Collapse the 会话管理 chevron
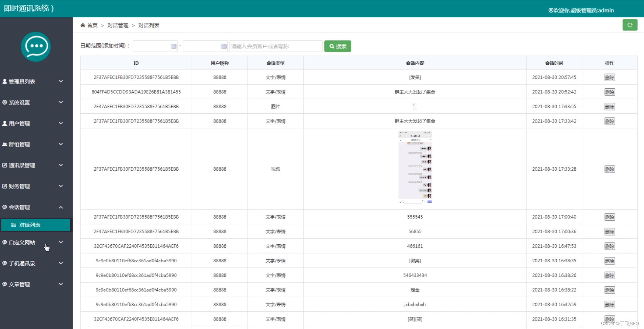644x329 pixels. point(61,207)
